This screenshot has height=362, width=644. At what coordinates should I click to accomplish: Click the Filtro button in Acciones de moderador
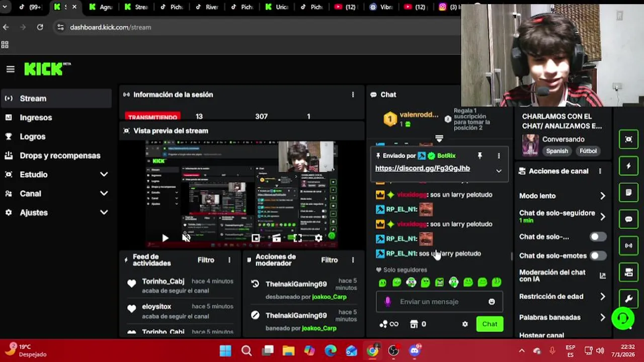330,260
